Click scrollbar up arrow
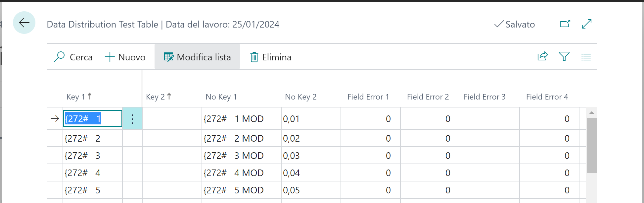 click(x=592, y=113)
